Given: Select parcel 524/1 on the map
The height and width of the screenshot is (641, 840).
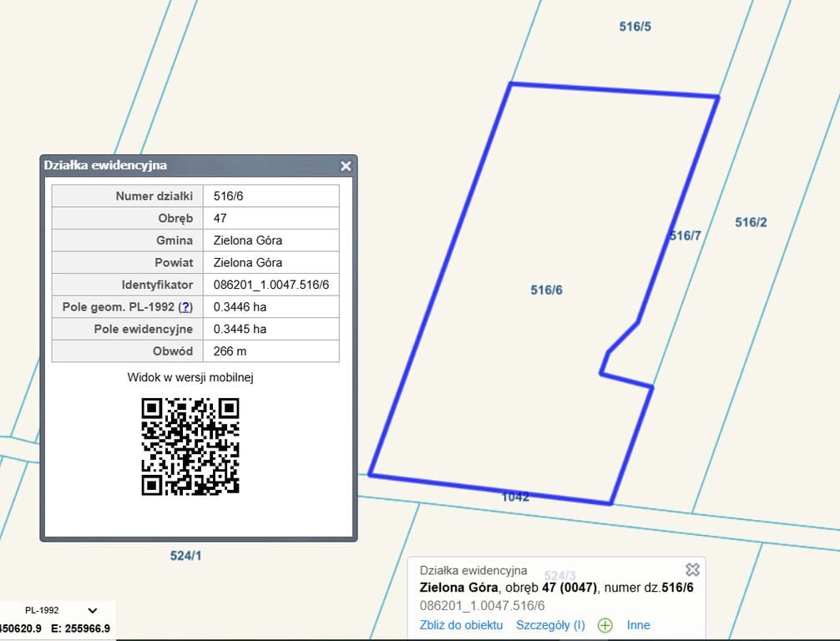Looking at the screenshot, I should coord(185,556).
